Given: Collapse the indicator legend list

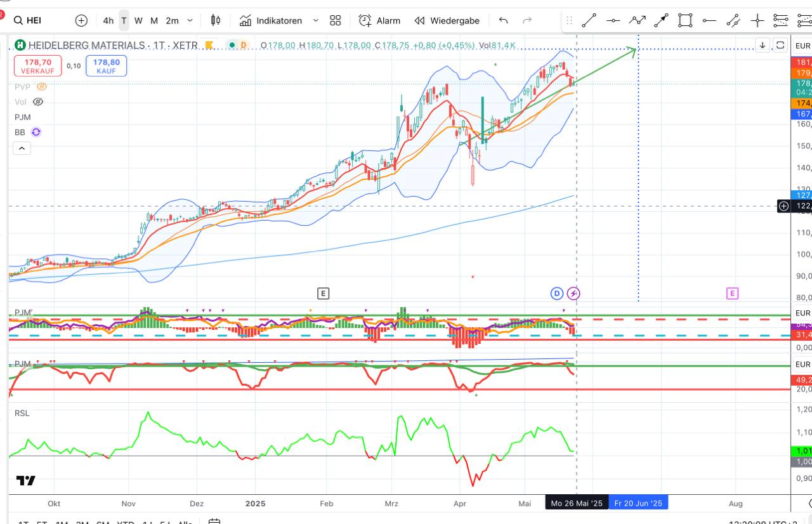Looking at the screenshot, I should (22, 148).
